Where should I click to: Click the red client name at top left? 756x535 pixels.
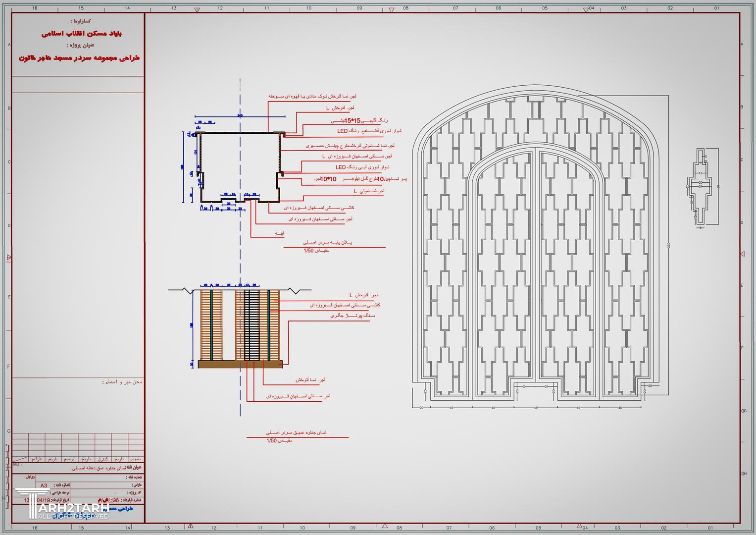point(82,33)
